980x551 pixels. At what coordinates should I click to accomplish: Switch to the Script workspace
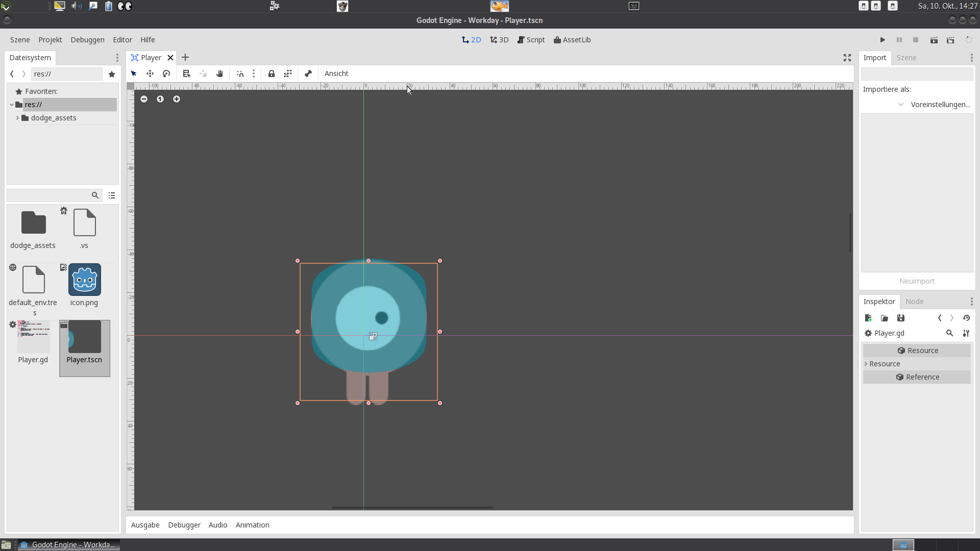point(531,40)
